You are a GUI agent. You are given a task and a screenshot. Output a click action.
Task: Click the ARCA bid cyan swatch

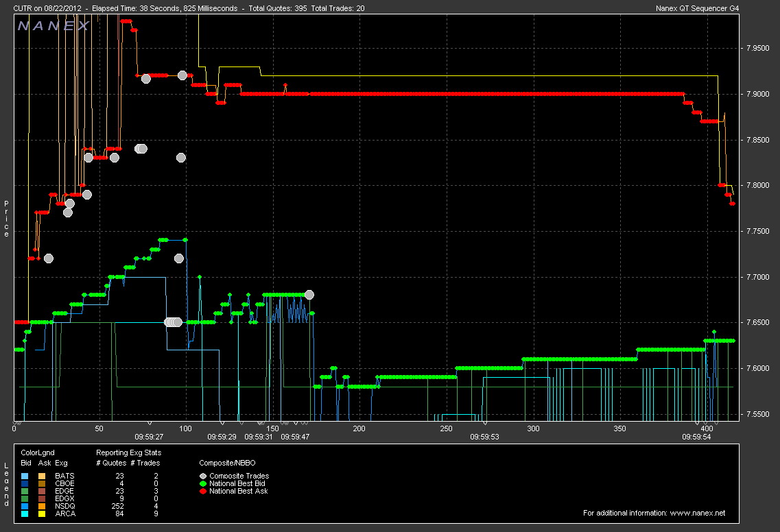point(25,513)
